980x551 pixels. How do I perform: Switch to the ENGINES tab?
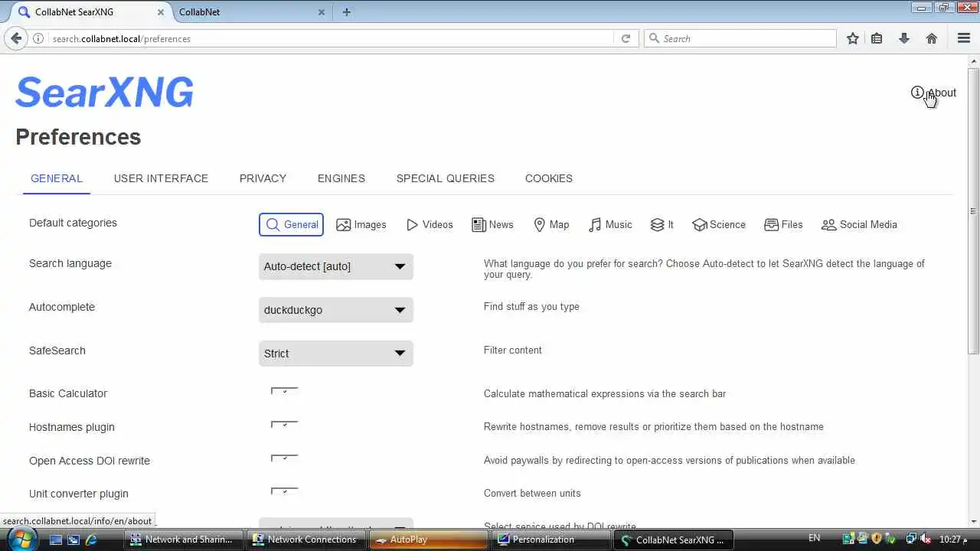(341, 178)
